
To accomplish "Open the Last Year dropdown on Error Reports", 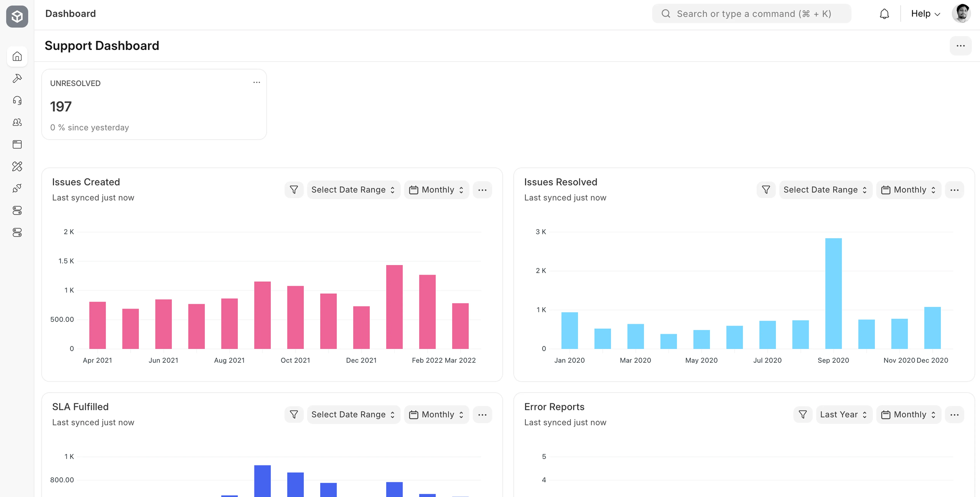I will [843, 414].
